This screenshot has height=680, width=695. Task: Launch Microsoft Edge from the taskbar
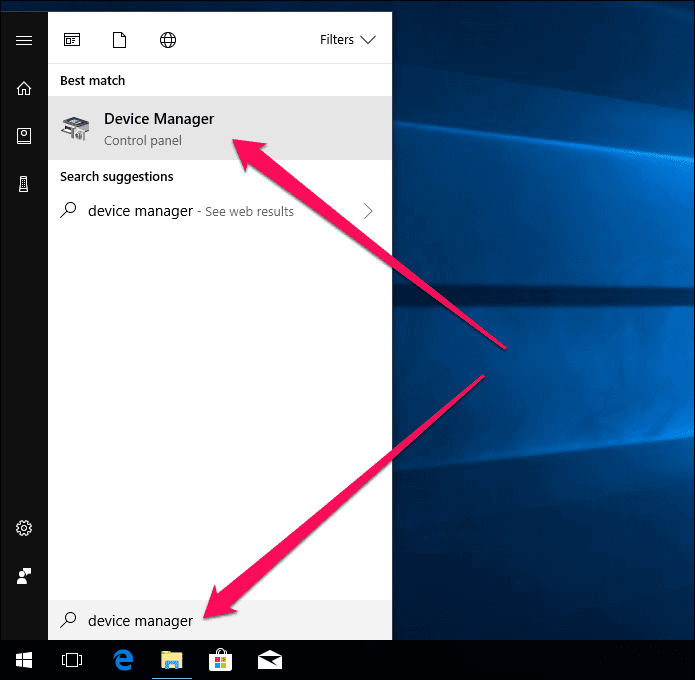point(124,660)
